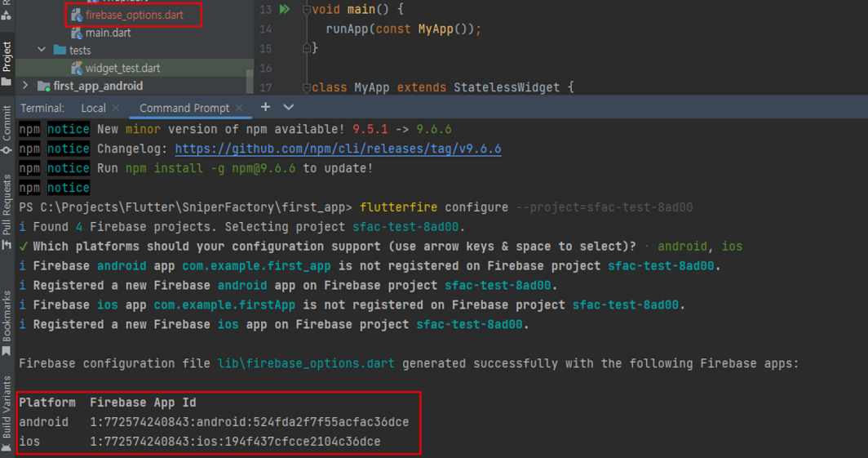The width and height of the screenshot is (868, 458).
Task: Click 'Firebase App Id' table header
Action: [x=143, y=402]
